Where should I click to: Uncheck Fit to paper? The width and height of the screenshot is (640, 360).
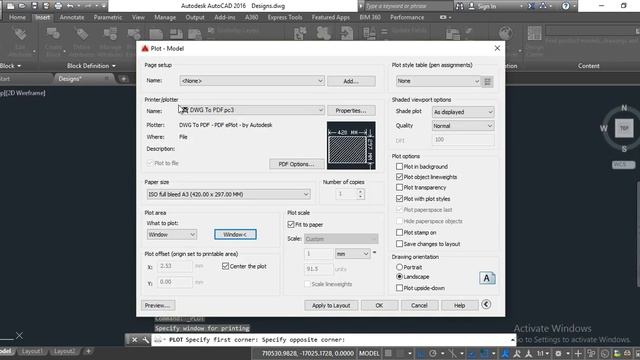click(x=291, y=224)
